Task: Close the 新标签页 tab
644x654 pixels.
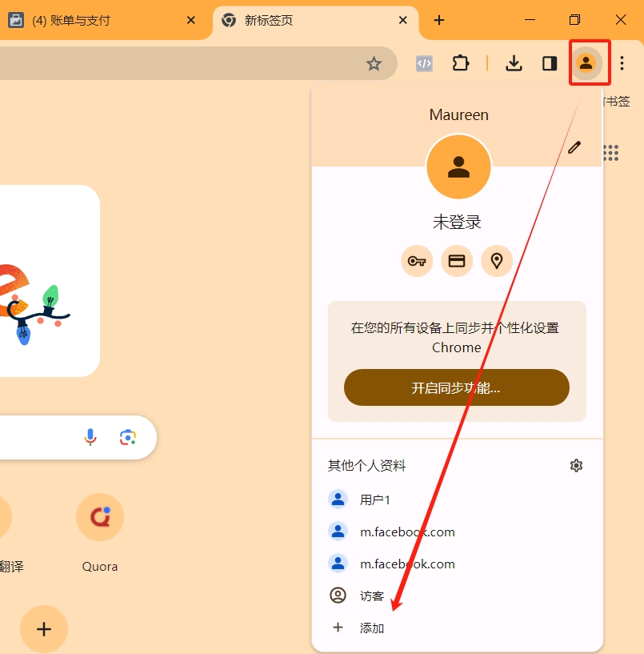Action: coord(402,20)
